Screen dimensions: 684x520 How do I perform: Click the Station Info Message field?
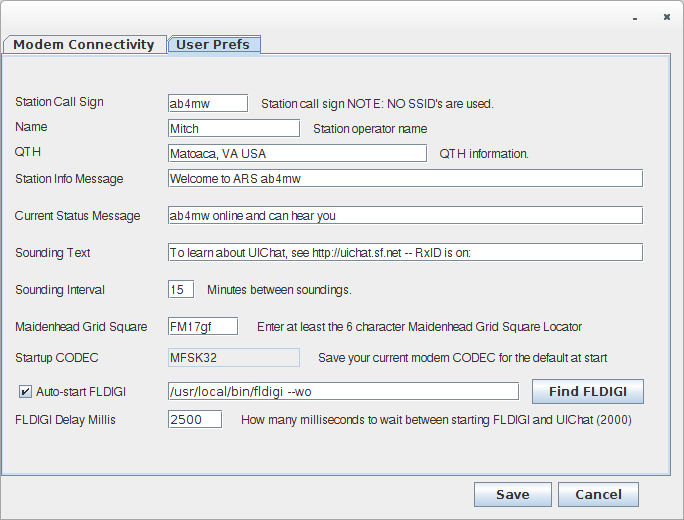coord(405,178)
